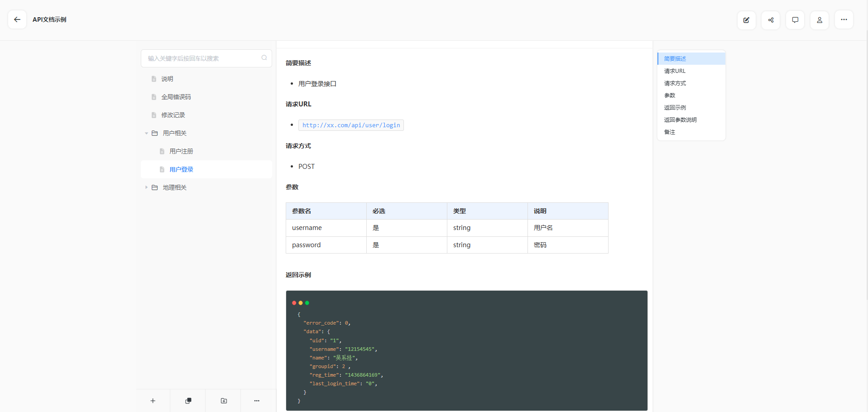This screenshot has width=868, height=412.
Task: Click the search magnifier icon
Action: click(x=264, y=58)
